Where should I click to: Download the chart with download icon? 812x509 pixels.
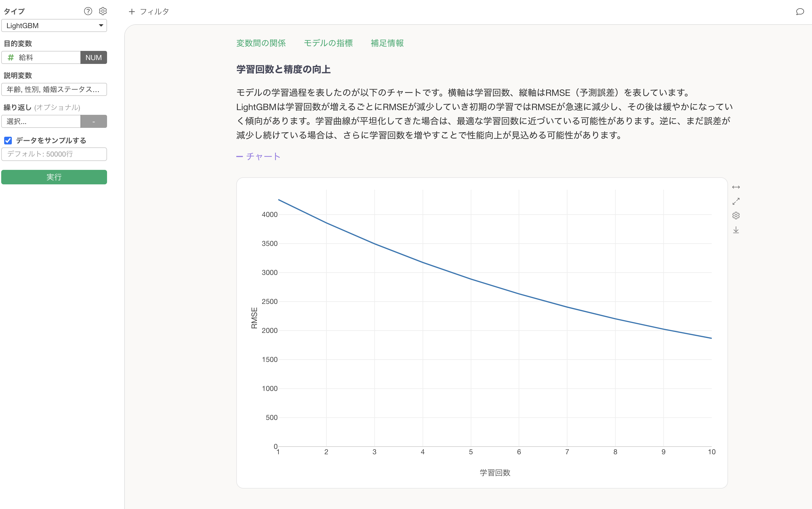tap(736, 230)
